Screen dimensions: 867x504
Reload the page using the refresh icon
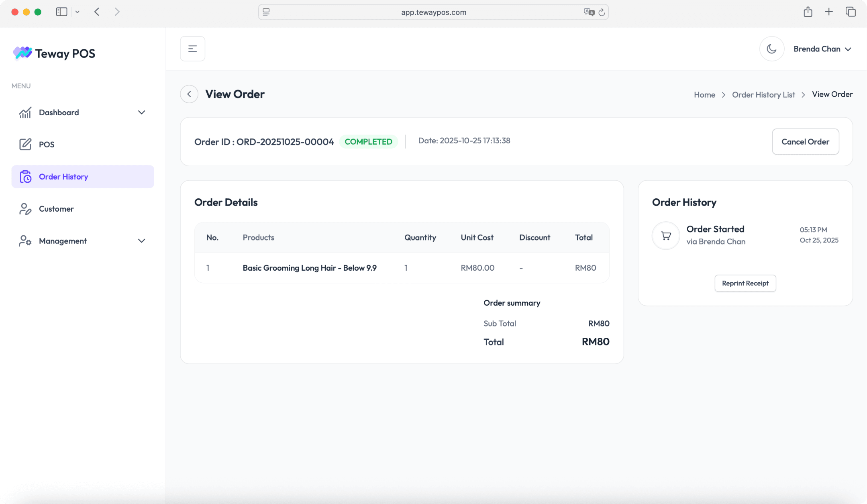602,12
